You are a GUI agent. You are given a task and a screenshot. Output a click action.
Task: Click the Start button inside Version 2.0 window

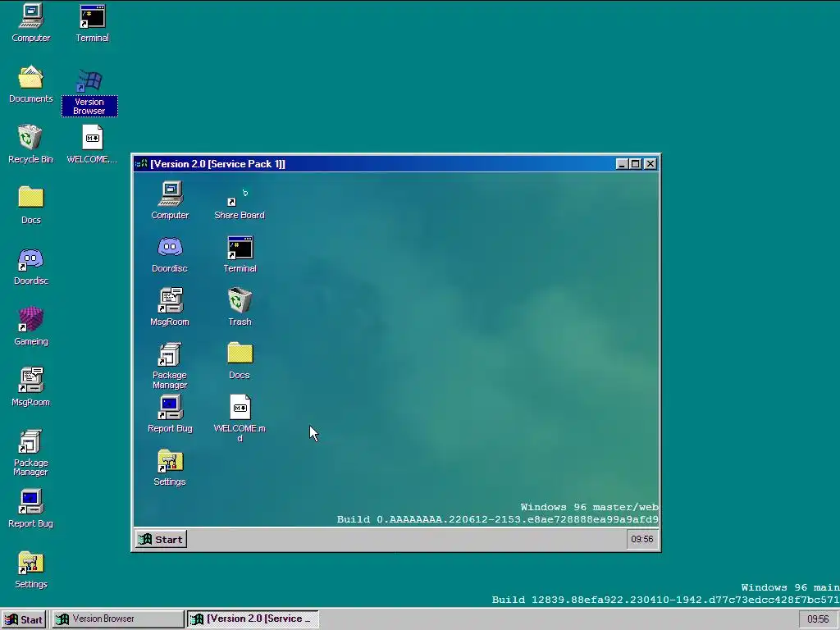[162, 539]
